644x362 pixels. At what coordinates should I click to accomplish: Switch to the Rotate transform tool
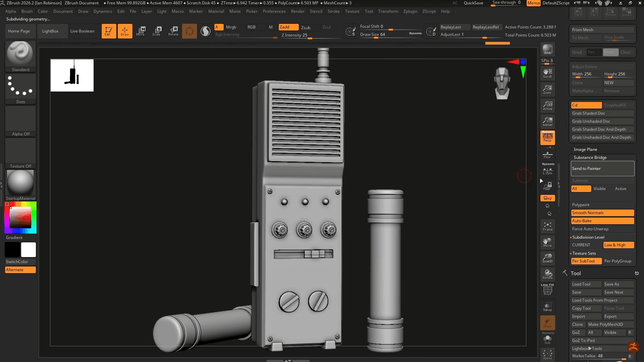(173, 31)
